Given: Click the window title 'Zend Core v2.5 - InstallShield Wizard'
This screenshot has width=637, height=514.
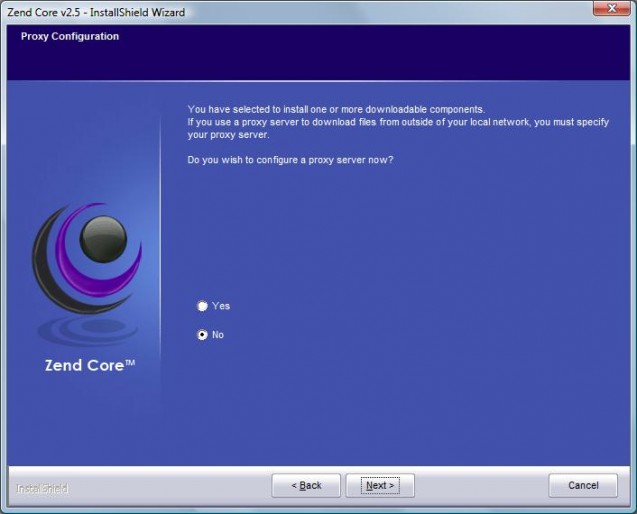Looking at the screenshot, I should 96,12.
